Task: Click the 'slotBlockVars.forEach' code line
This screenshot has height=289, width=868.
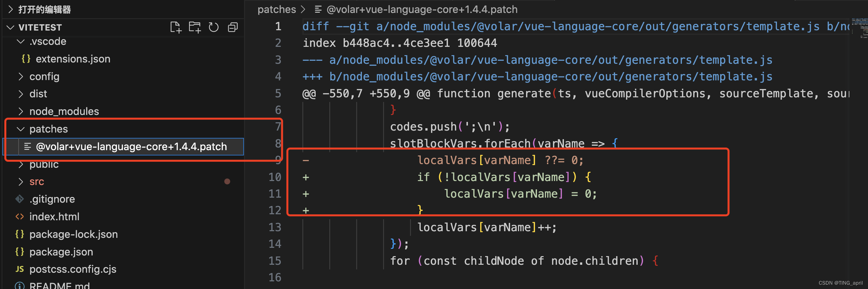Action: [504, 144]
